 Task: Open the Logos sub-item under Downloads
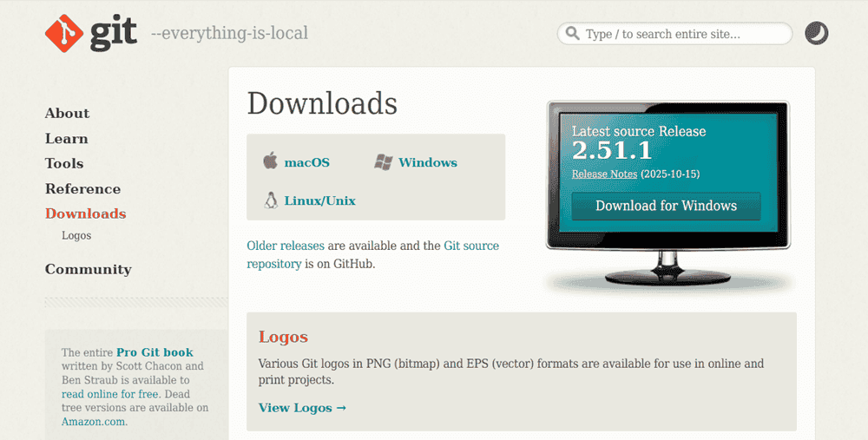[76, 235]
